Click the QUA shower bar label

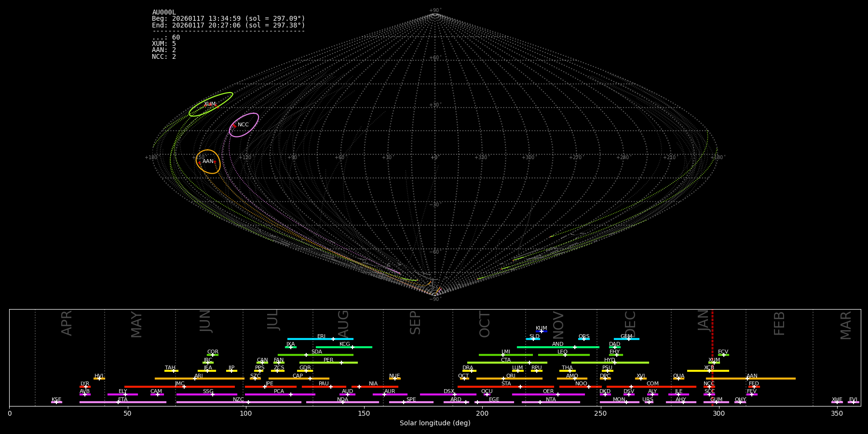point(679,376)
